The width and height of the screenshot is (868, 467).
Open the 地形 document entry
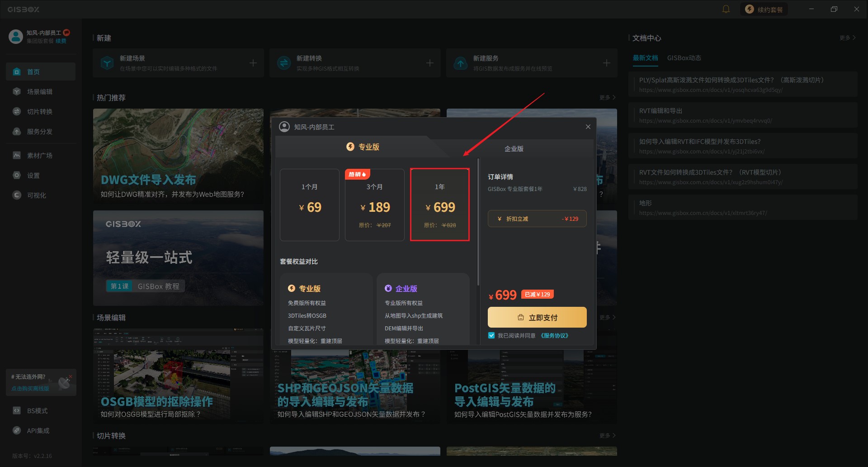point(743,208)
